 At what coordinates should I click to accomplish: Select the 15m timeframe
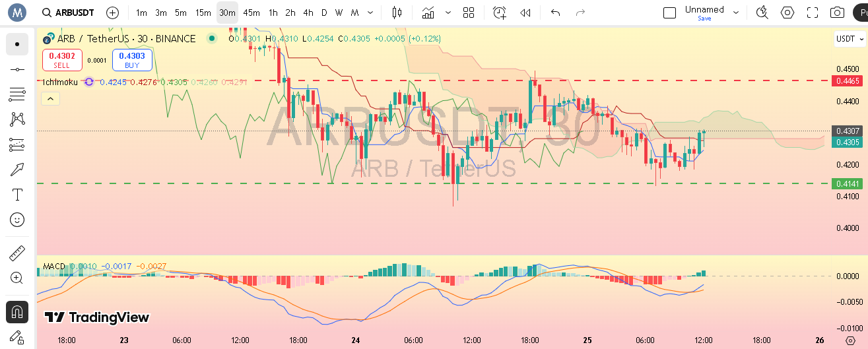click(203, 13)
